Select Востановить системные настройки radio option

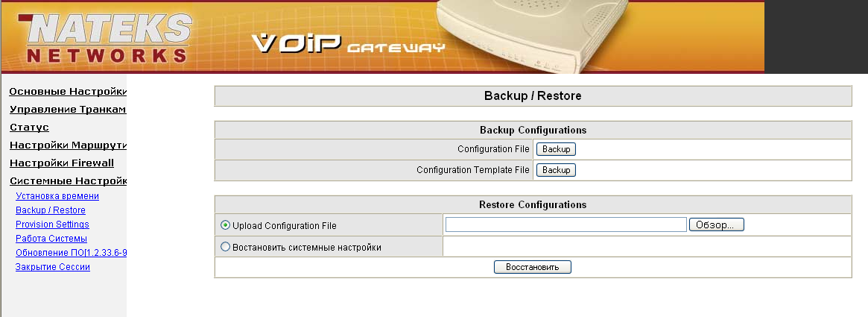pos(225,247)
